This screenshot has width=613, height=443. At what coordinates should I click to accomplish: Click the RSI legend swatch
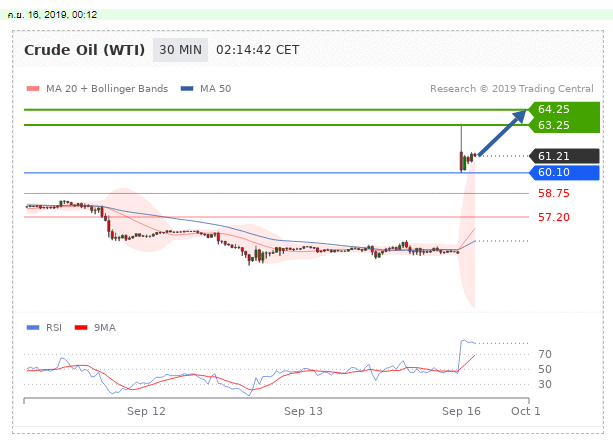(33, 328)
